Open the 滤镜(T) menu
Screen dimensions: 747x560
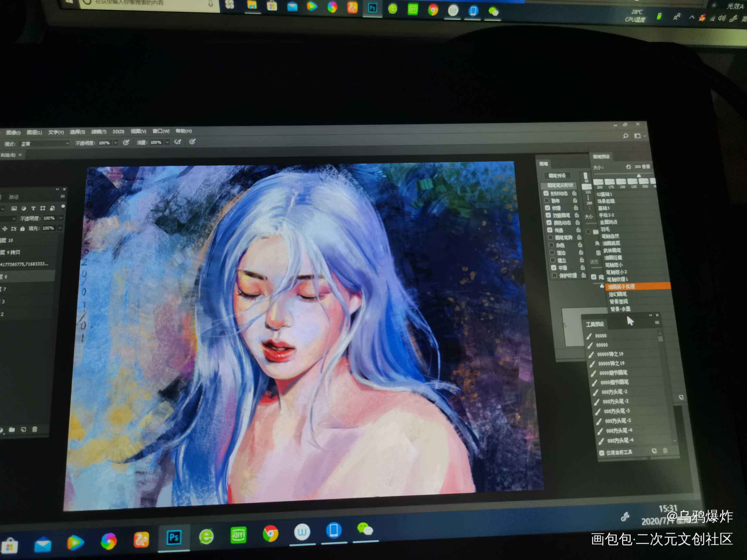pos(99,132)
